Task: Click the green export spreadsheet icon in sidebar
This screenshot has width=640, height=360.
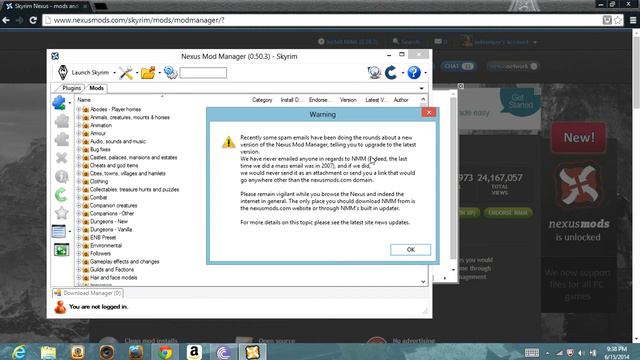Action: [x=62, y=249]
